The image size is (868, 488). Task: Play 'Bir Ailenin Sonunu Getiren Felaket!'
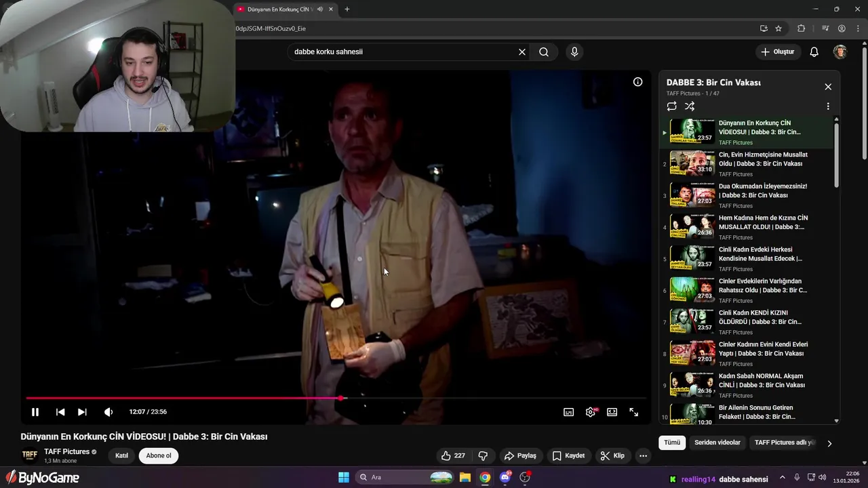747,413
